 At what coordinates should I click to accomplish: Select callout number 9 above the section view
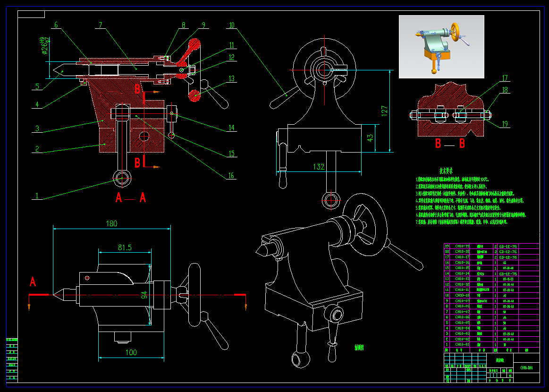[203, 25]
